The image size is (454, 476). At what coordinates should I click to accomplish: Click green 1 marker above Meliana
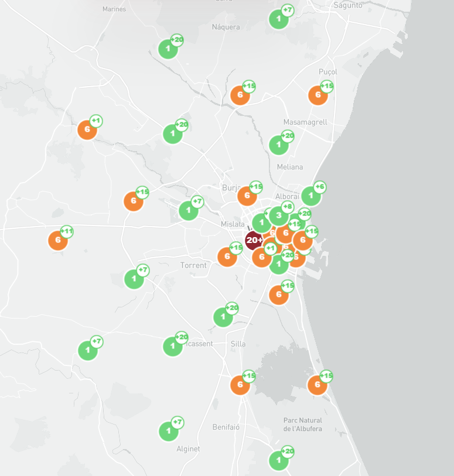pos(278,145)
